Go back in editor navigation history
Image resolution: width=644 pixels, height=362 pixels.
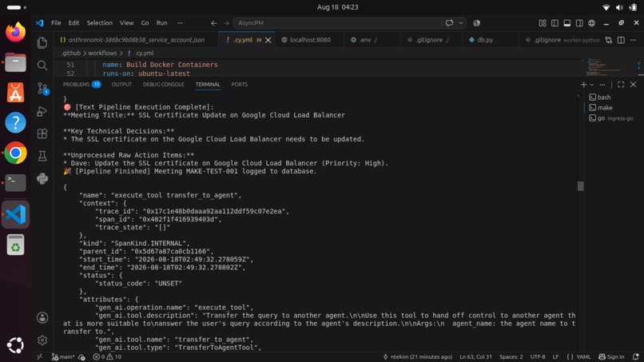pyautogui.click(x=213, y=23)
